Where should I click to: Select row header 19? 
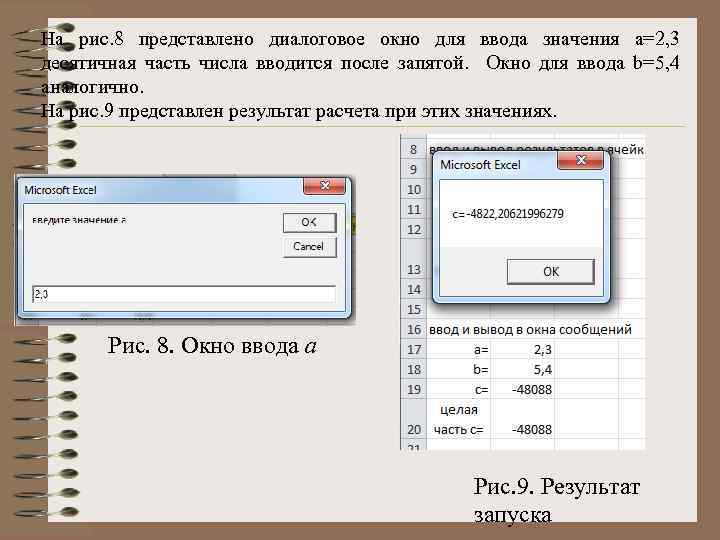(x=413, y=389)
